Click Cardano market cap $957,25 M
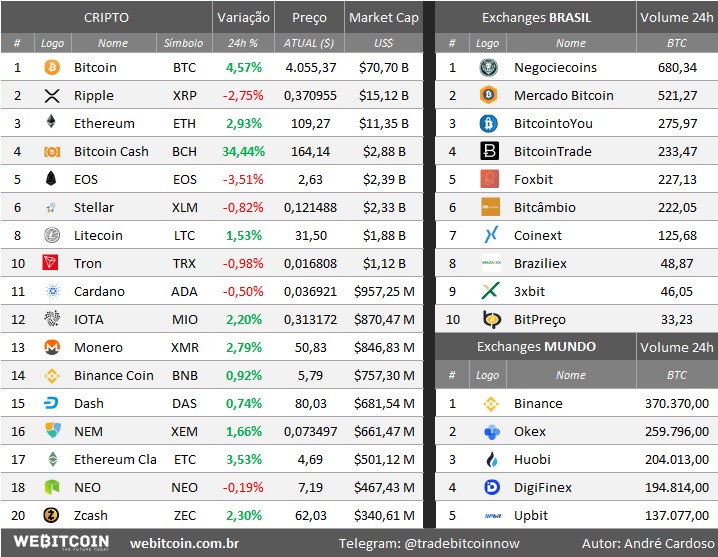The height and width of the screenshot is (557, 718). (x=384, y=291)
